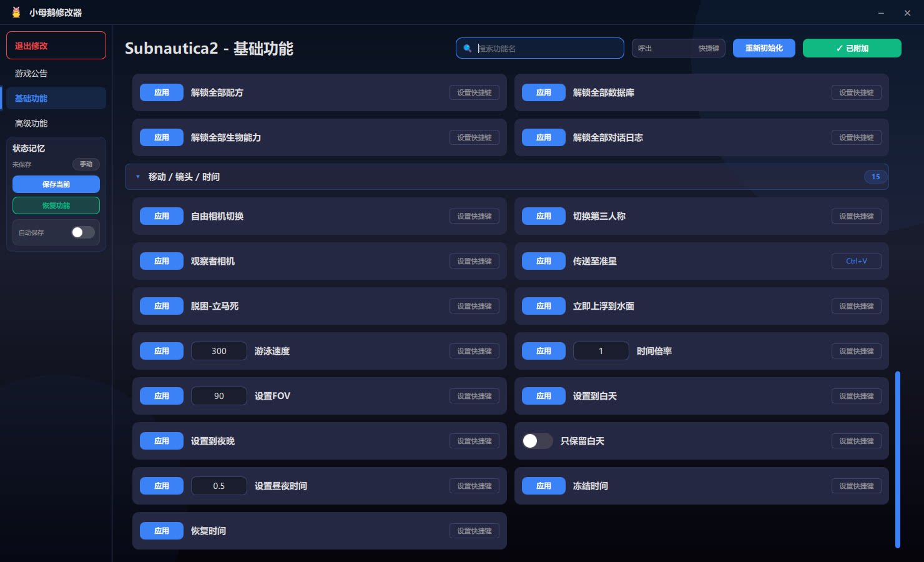
Task: Set a hotkey for 观察者相机
Action: (x=474, y=261)
